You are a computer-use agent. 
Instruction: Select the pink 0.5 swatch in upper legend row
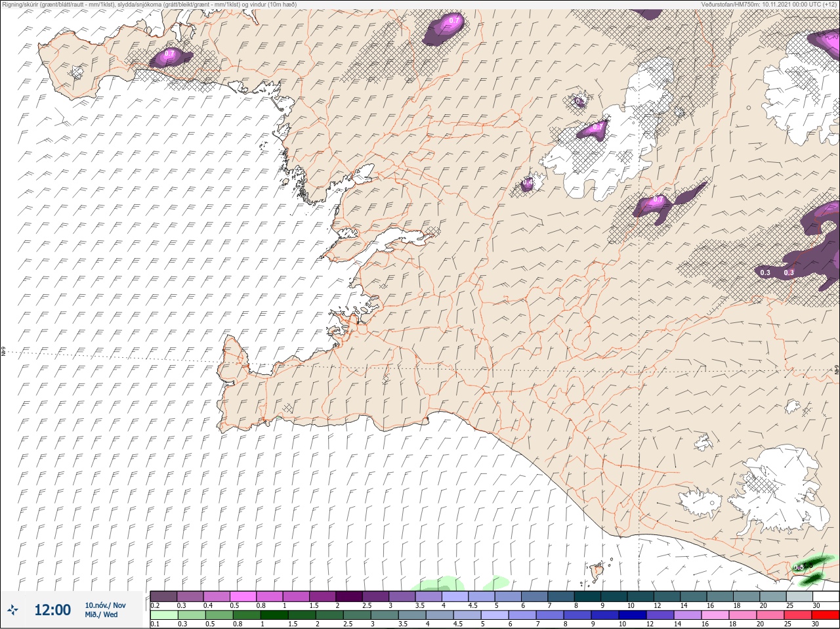pos(243,596)
